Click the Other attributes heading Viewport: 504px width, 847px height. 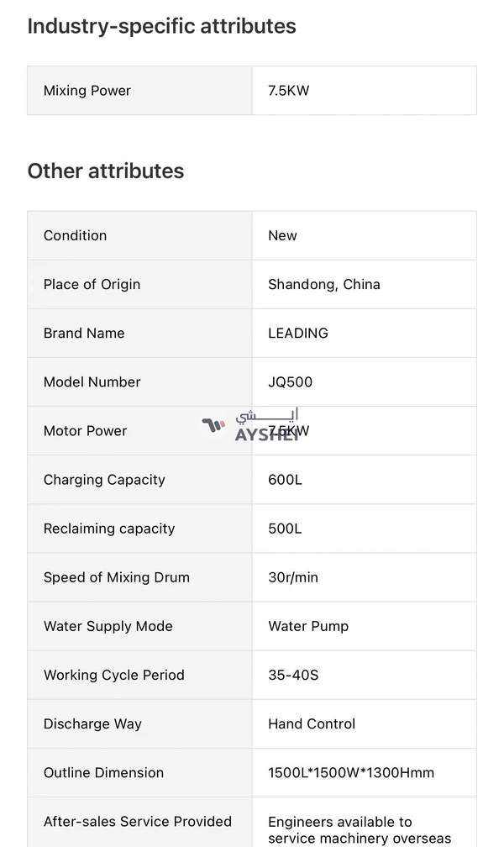[x=105, y=171]
